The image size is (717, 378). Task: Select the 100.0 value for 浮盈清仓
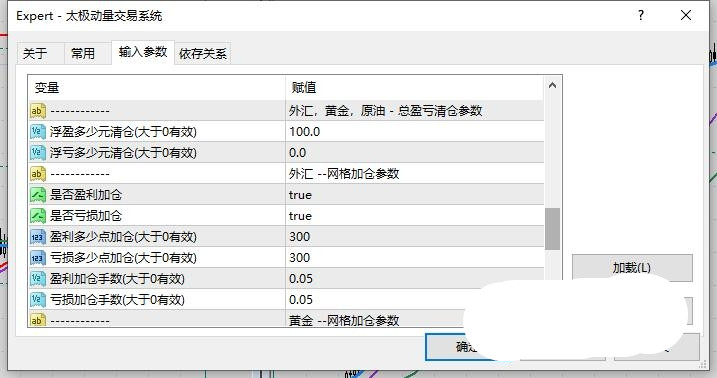[305, 132]
